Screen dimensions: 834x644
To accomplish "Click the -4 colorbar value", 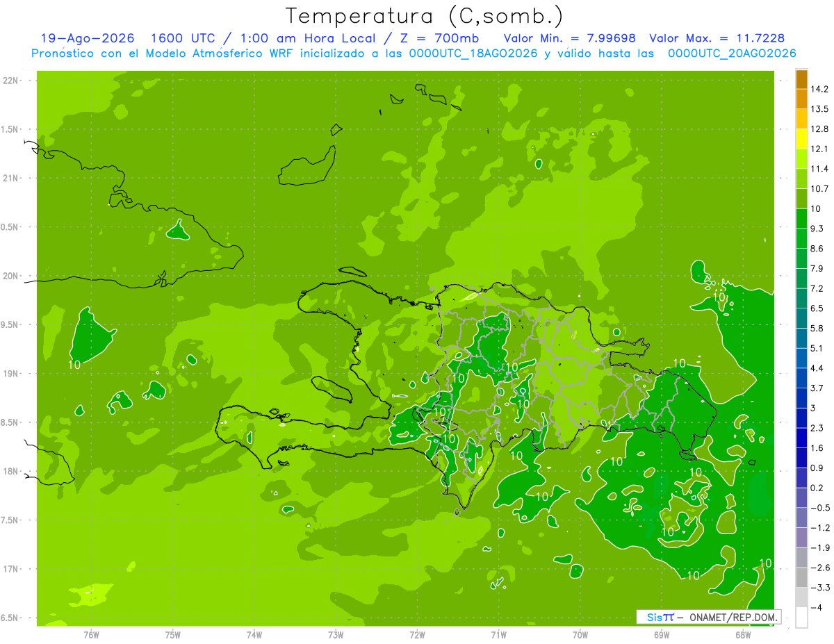I will [x=816, y=608].
